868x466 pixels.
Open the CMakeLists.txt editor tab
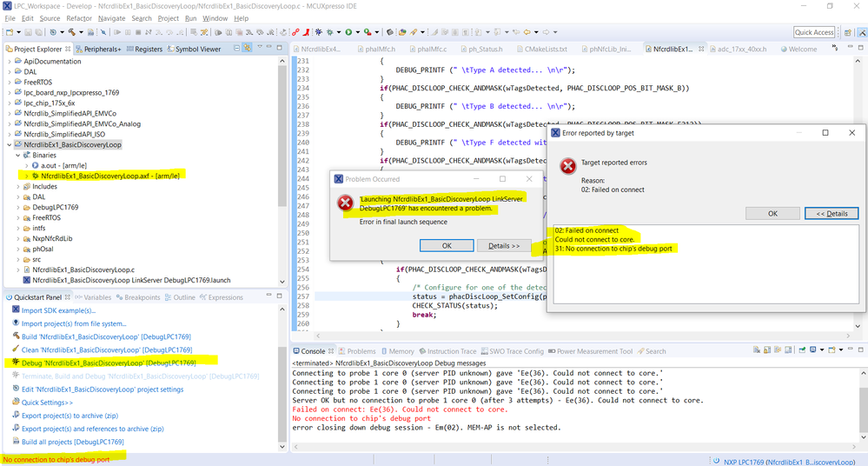coord(542,49)
